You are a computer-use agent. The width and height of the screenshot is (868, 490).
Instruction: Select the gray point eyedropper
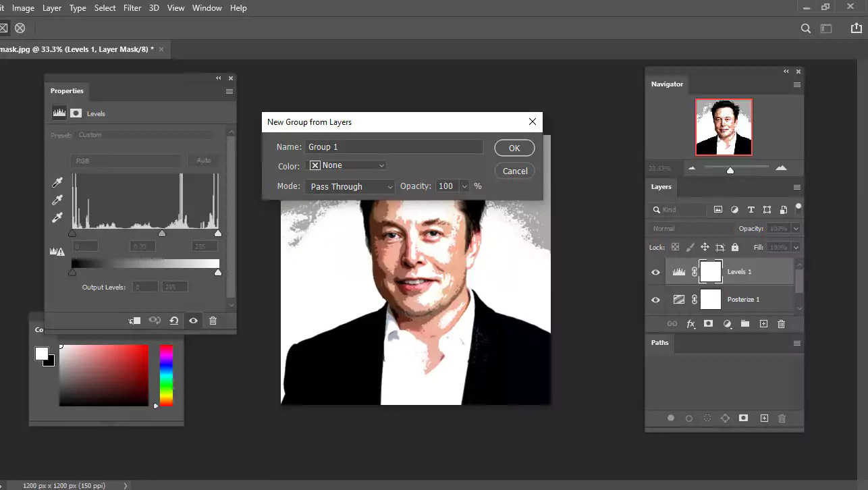click(x=57, y=200)
